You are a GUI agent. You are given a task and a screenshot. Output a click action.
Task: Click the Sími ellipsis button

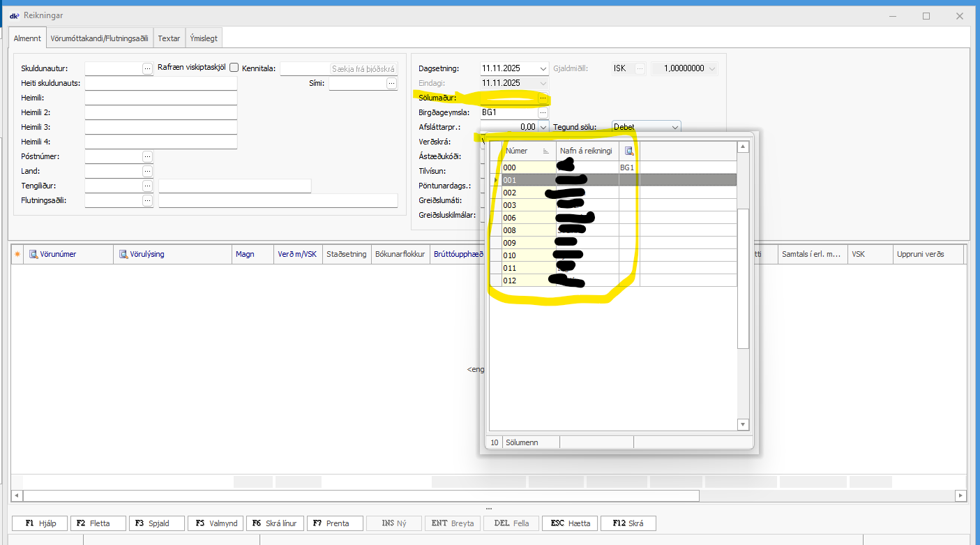(x=391, y=83)
